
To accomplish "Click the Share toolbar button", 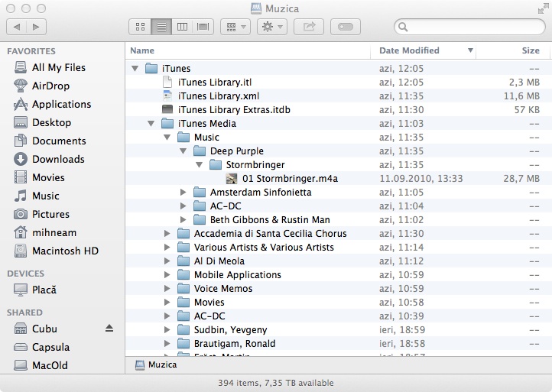I will pyautogui.click(x=309, y=27).
